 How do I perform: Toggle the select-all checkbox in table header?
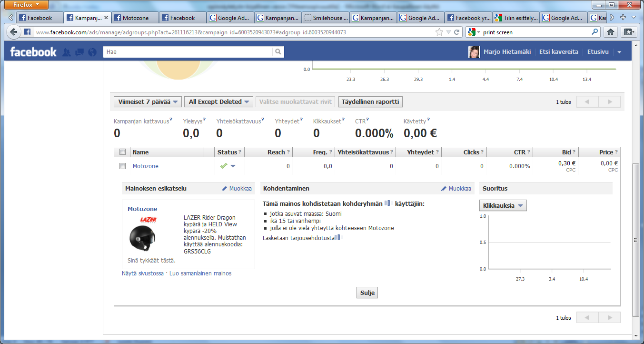[x=122, y=152]
